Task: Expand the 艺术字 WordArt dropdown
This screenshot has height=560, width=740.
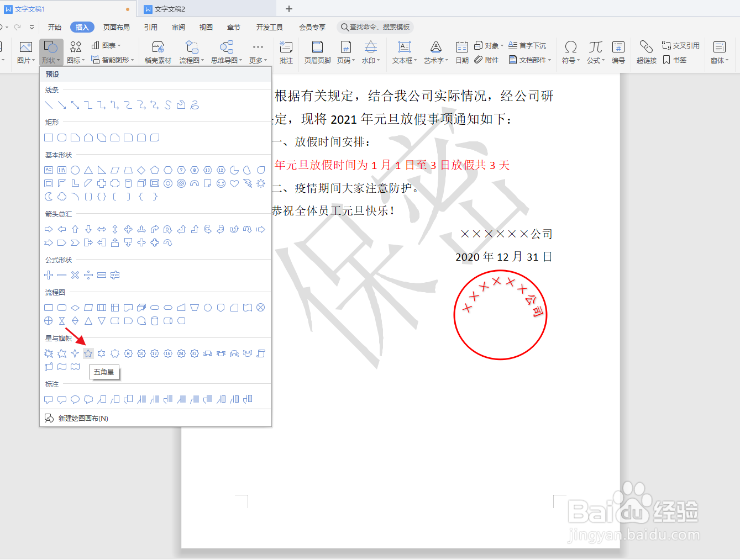Action: (434, 52)
